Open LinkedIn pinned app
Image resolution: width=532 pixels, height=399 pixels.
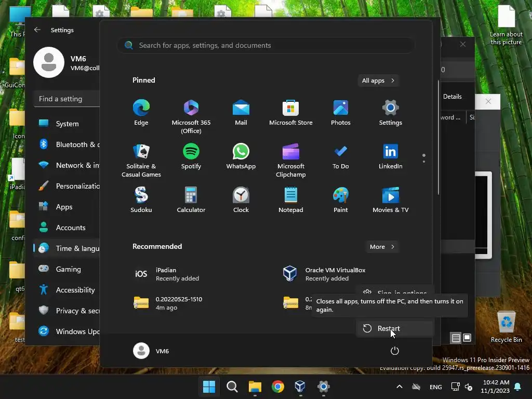[391, 156]
